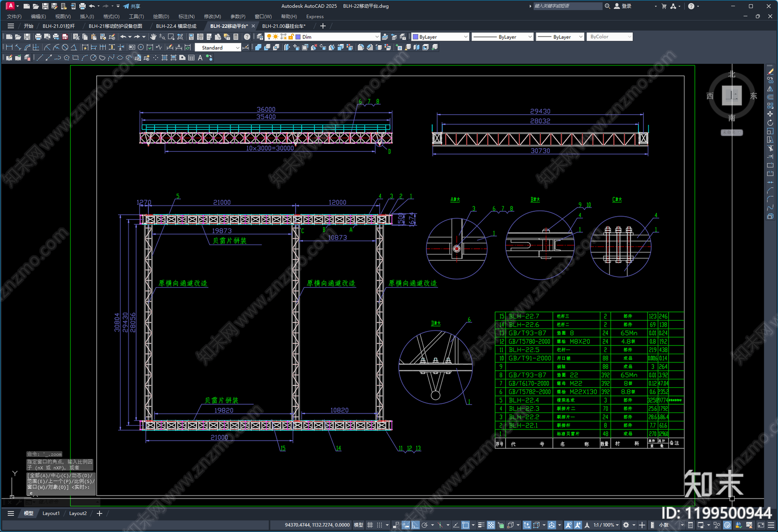The height and width of the screenshot is (532, 778).
Task: Toggle grid display in status bar
Action: tap(370, 525)
